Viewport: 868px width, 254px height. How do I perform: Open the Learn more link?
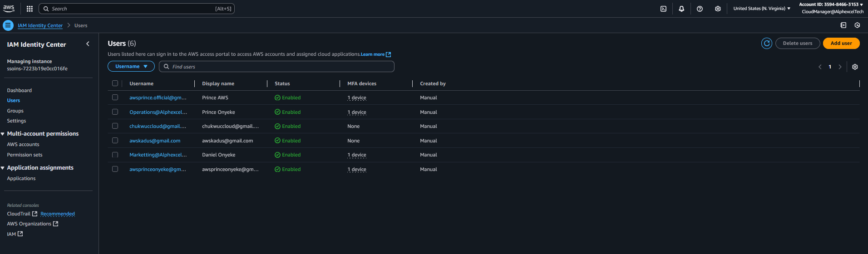click(373, 54)
